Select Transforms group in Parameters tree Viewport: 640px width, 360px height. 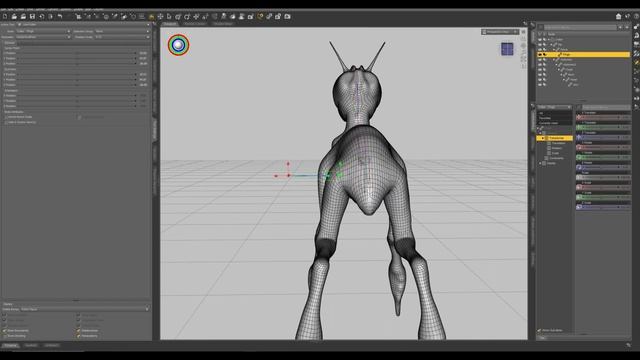coord(554,138)
